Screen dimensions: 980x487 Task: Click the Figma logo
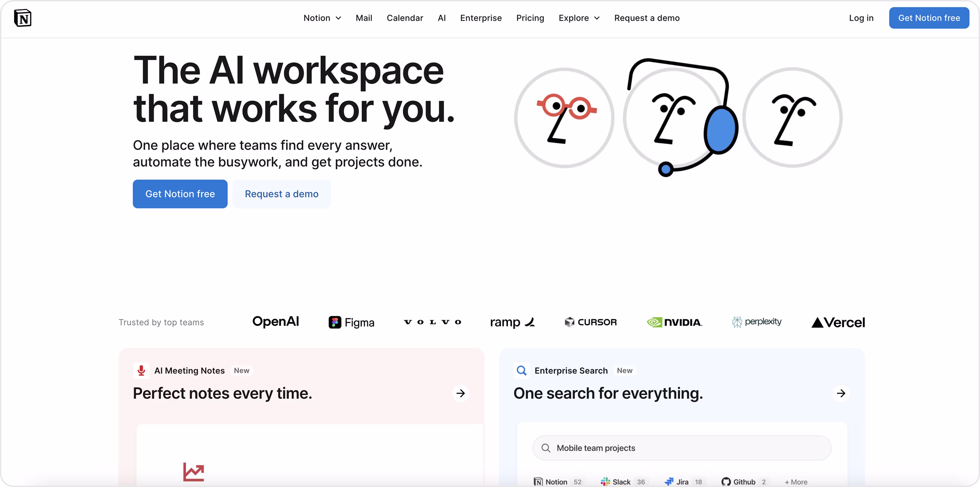pyautogui.click(x=351, y=323)
